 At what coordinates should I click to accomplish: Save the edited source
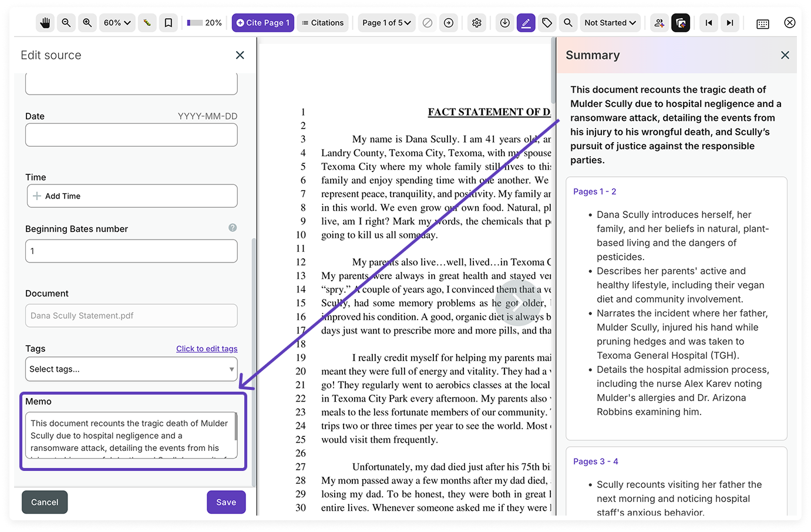coord(226,502)
